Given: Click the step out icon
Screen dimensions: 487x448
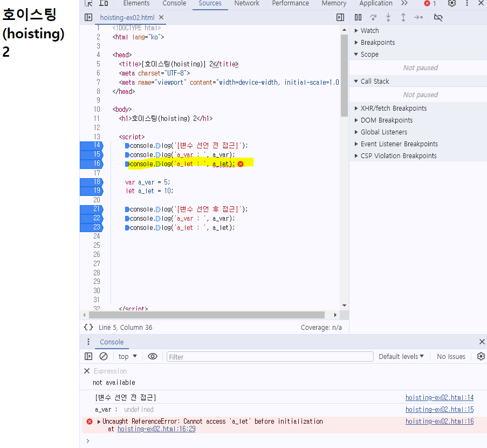Looking at the screenshot, I should (403, 17).
